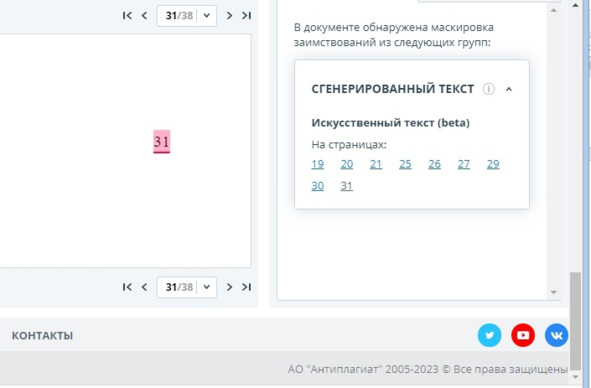This screenshot has height=388, width=591.
Task: Click the highlighted 31 in document
Action: click(162, 142)
